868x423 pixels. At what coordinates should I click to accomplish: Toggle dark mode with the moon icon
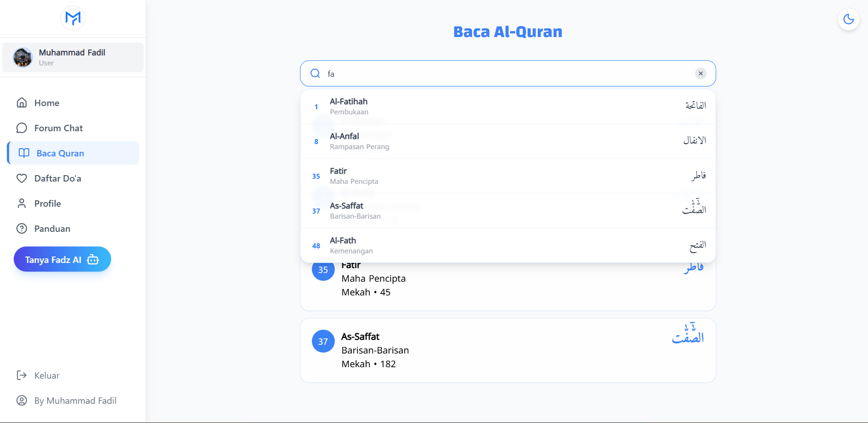click(x=848, y=19)
